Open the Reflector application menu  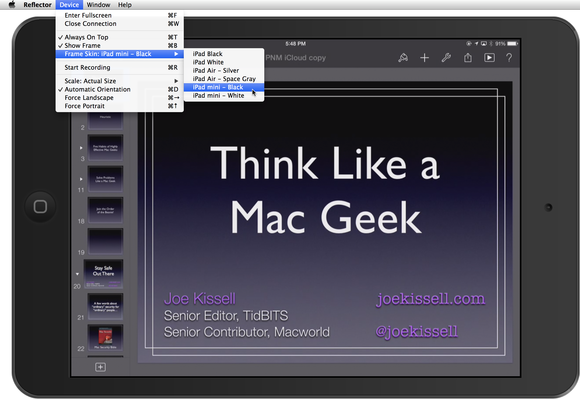[37, 5]
